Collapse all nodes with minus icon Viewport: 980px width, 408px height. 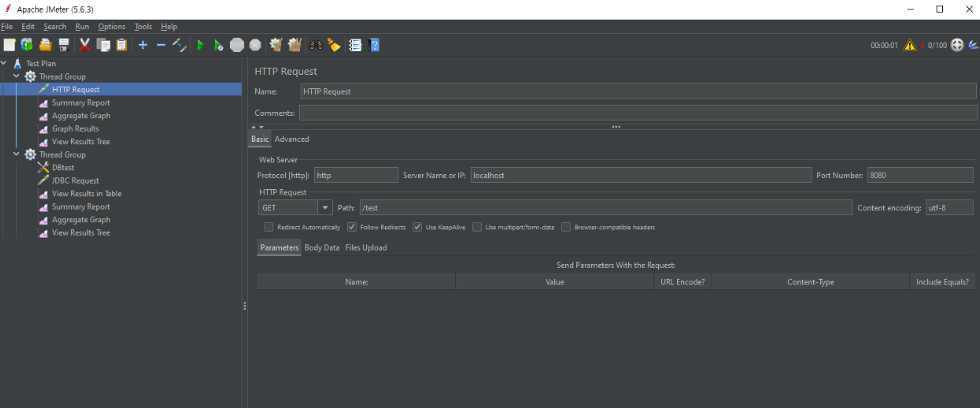click(x=161, y=45)
